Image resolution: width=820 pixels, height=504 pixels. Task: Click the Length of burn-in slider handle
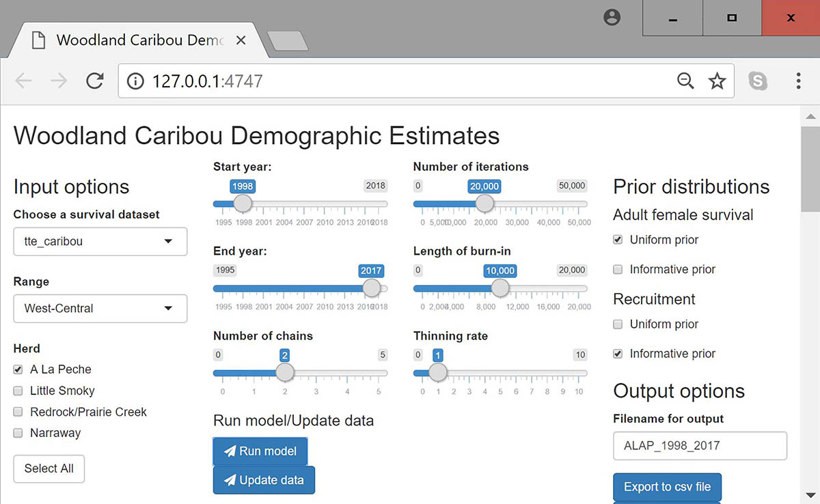[x=500, y=288]
